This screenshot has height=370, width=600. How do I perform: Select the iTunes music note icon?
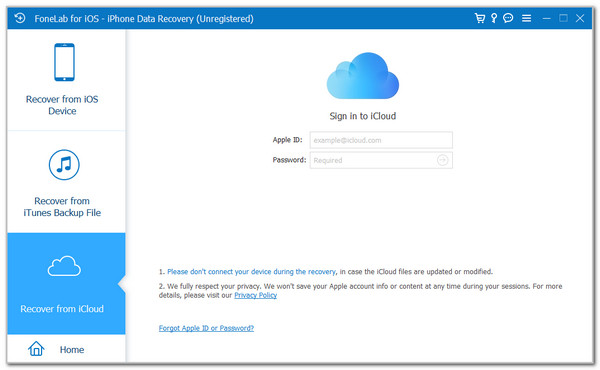pos(64,165)
